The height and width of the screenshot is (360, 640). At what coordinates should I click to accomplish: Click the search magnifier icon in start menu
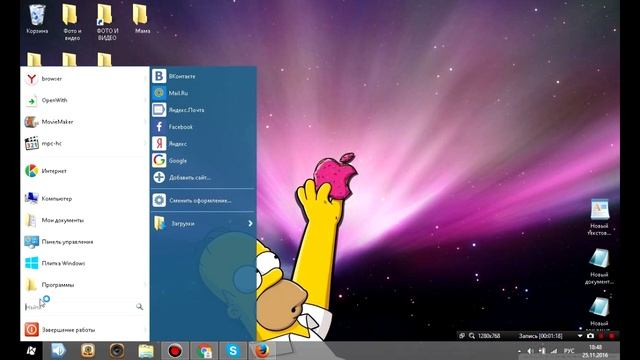pos(140,307)
